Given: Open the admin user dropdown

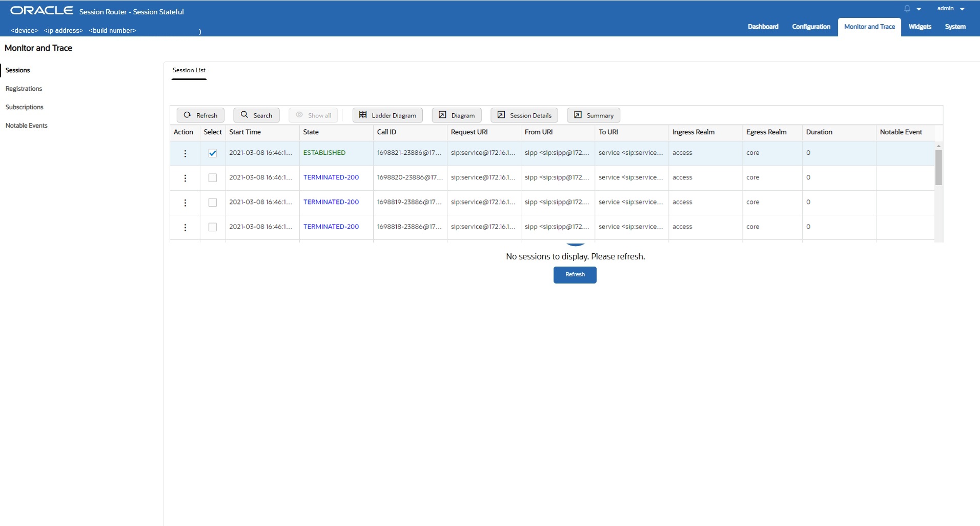Looking at the screenshot, I should click(951, 9).
